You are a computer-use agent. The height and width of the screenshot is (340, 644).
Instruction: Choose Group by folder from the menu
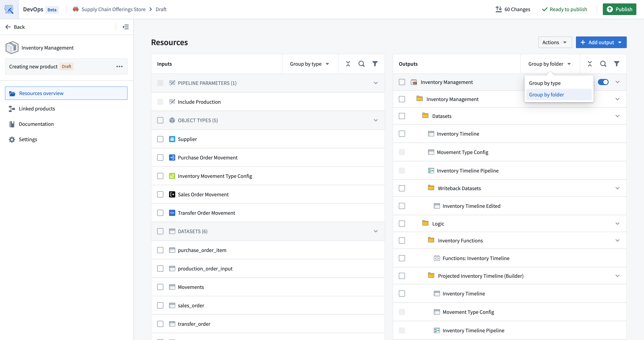point(559,95)
